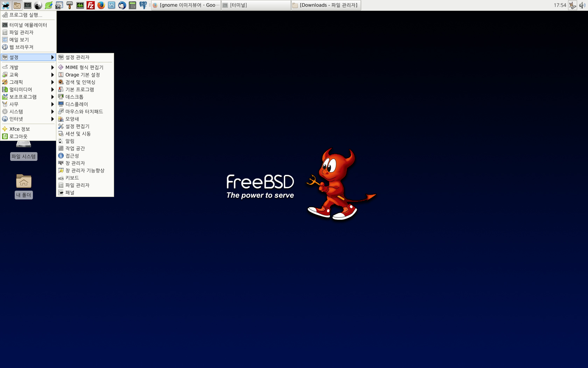
Task: Expand the 개발 submenu arrow
Action: pos(52,67)
